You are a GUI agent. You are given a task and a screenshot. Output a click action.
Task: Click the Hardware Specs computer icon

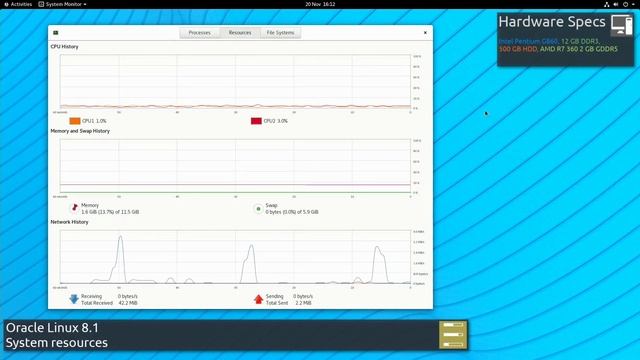621,25
